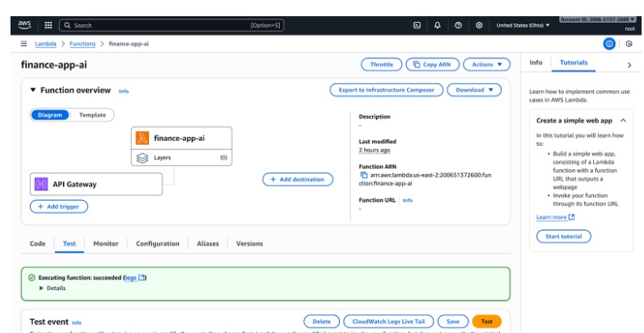Expand Details in the execution result banner
The width and height of the screenshot is (644, 333).
[53, 288]
